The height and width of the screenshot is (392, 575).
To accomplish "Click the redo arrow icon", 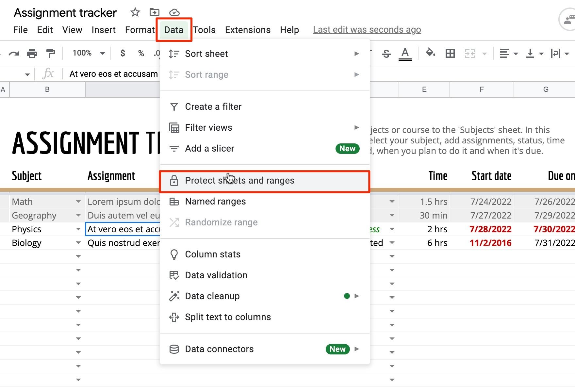I will pyautogui.click(x=14, y=53).
